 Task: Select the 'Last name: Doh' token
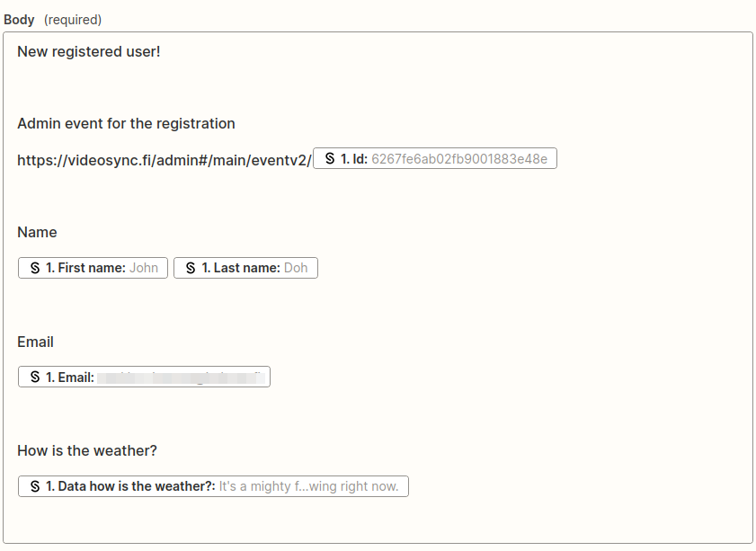click(x=245, y=267)
